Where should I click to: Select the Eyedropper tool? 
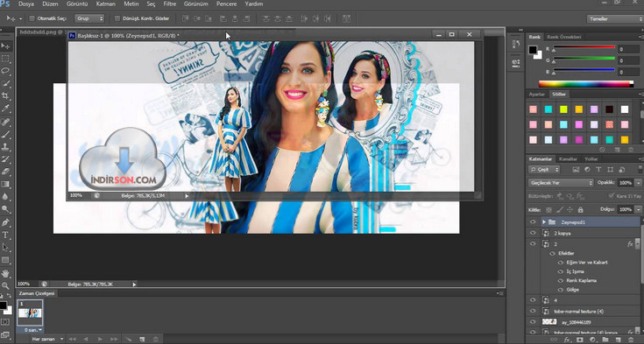click(x=5, y=109)
